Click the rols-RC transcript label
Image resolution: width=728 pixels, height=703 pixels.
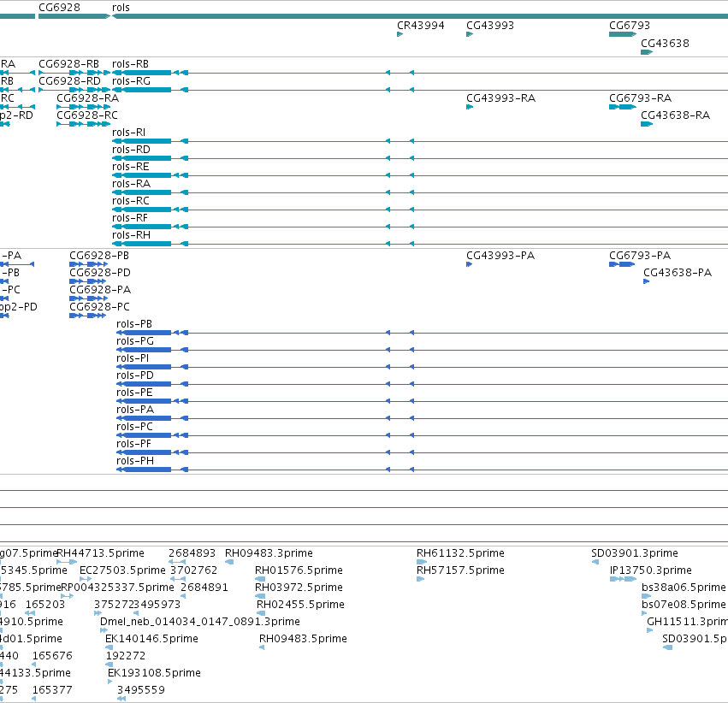pos(131,201)
